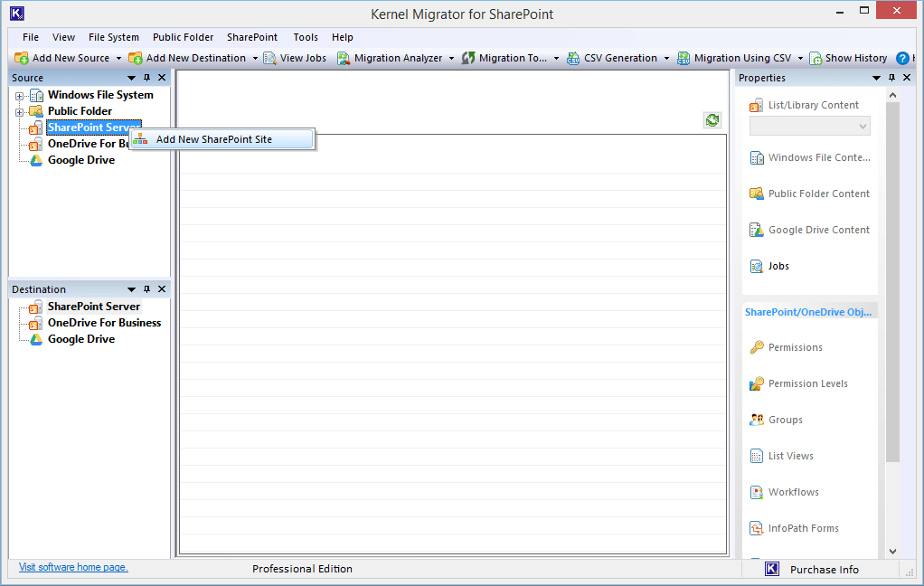
Task: Click the Windows File System tree icon
Action: tap(36, 95)
